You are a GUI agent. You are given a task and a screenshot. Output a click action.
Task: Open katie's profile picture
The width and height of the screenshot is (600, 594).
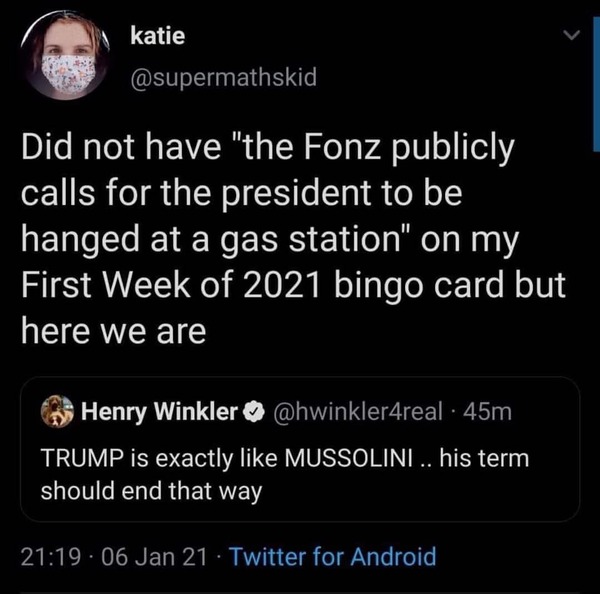click(69, 59)
